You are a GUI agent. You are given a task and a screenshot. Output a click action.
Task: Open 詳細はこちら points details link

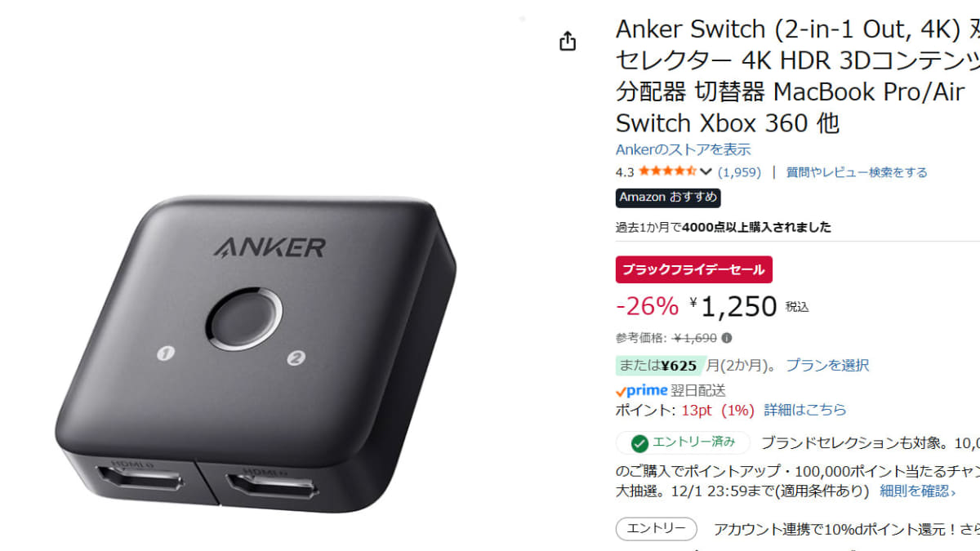click(805, 410)
